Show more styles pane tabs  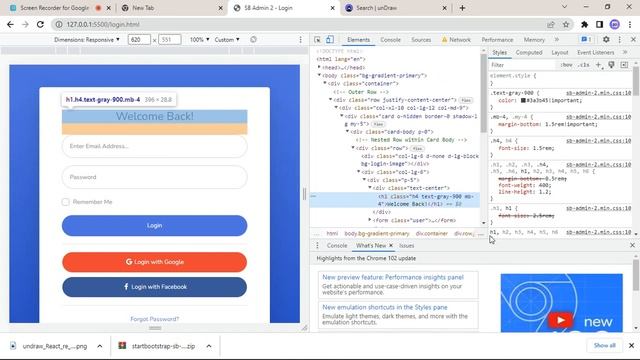coord(625,52)
